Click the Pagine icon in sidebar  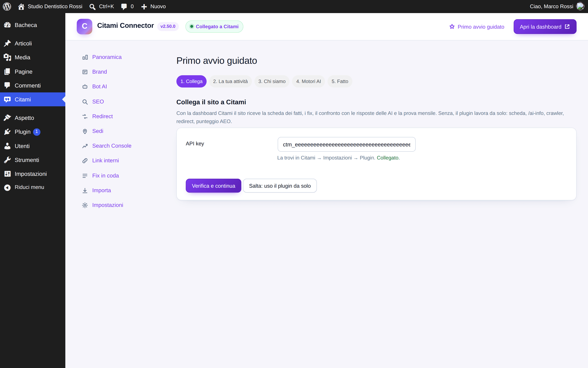(7, 72)
